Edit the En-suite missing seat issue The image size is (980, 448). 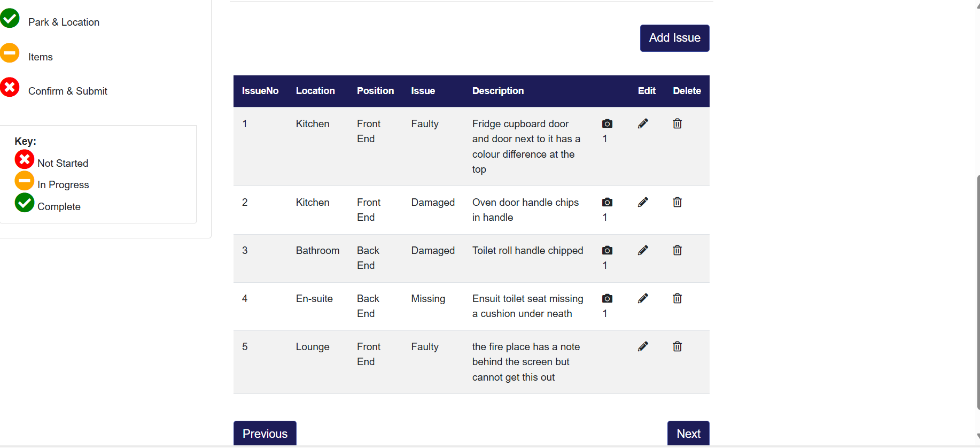tap(643, 298)
